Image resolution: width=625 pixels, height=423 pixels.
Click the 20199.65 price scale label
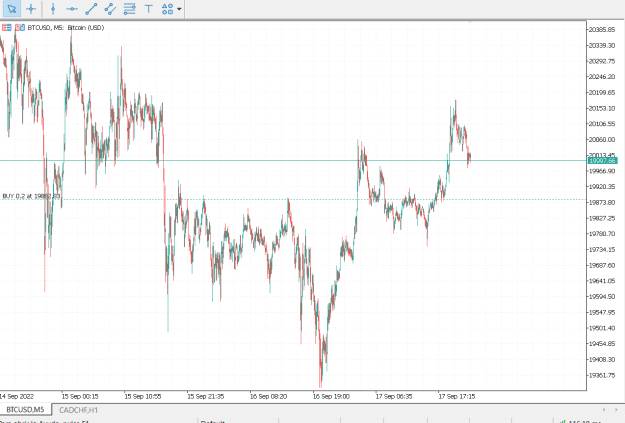pos(602,92)
